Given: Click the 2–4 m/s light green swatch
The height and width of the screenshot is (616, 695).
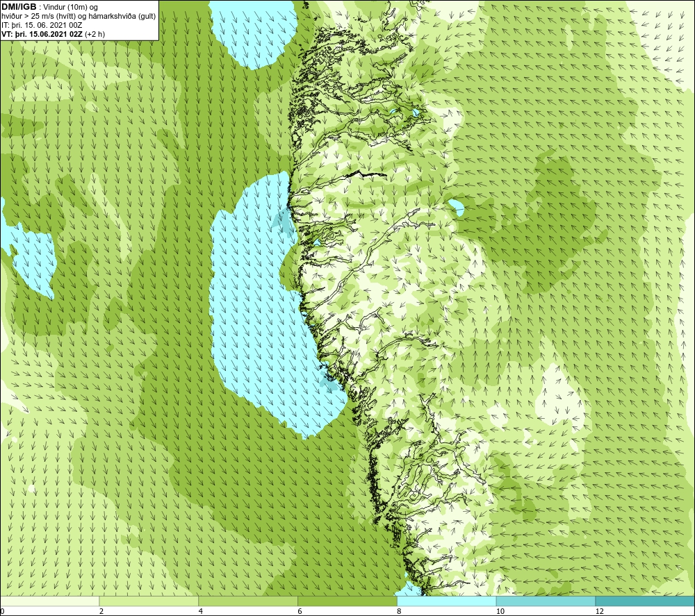Looking at the screenshot, I should point(149,601).
